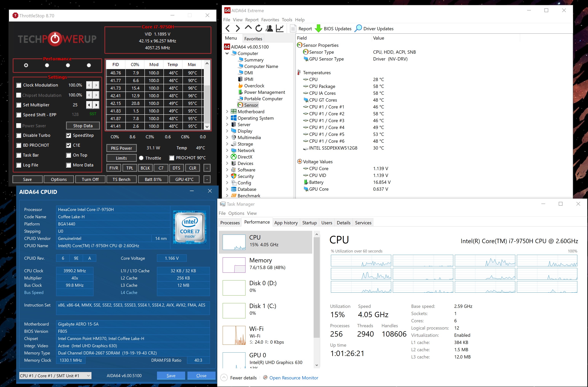Image resolution: width=588 pixels, height=387 pixels.
Task: Click the Security shield icon in tree
Action: click(233, 176)
